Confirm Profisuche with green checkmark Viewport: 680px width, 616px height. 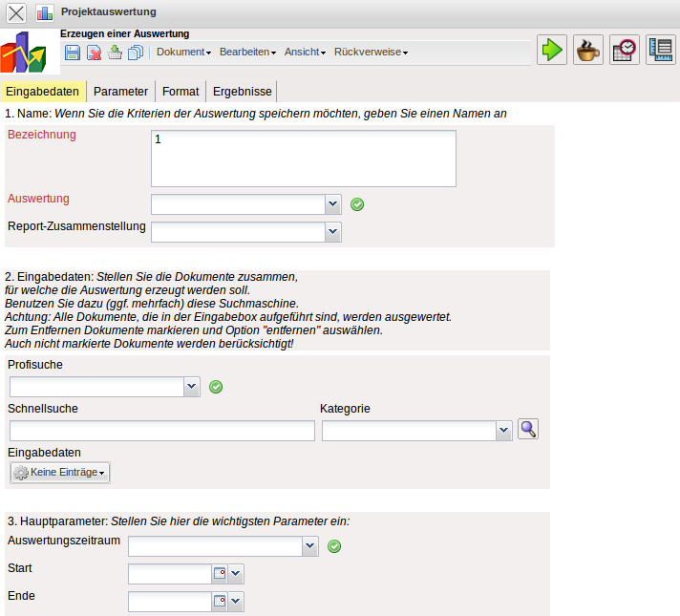(x=216, y=387)
